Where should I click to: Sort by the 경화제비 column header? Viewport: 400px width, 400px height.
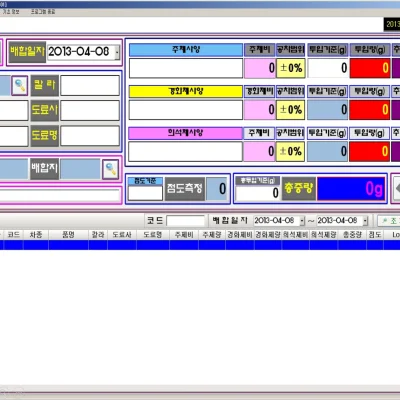coord(240,235)
